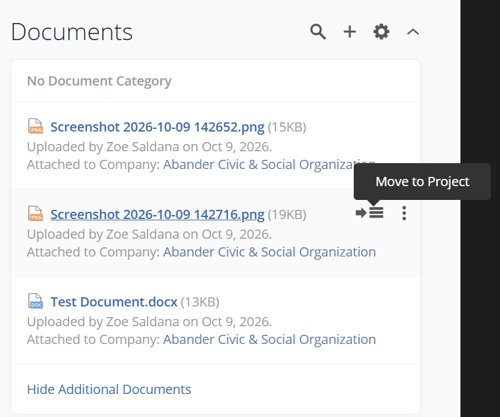The width and height of the screenshot is (500, 417).
Task: Click DOC file icon beside Test Document.docx
Action: click(35, 301)
